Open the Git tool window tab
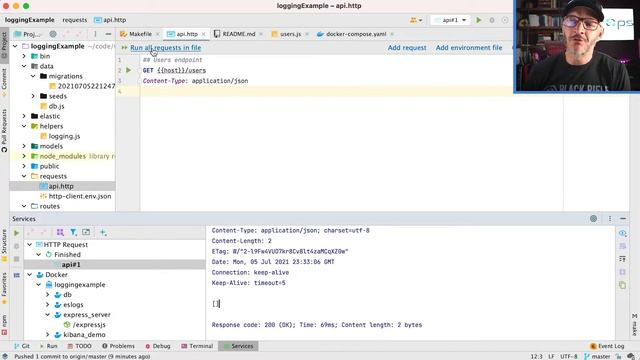The width and height of the screenshot is (640, 360). click(22, 346)
